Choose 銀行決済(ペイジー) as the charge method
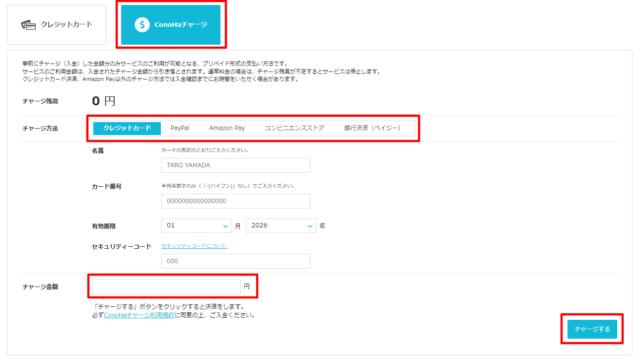The width and height of the screenshot is (640, 361). (x=372, y=128)
